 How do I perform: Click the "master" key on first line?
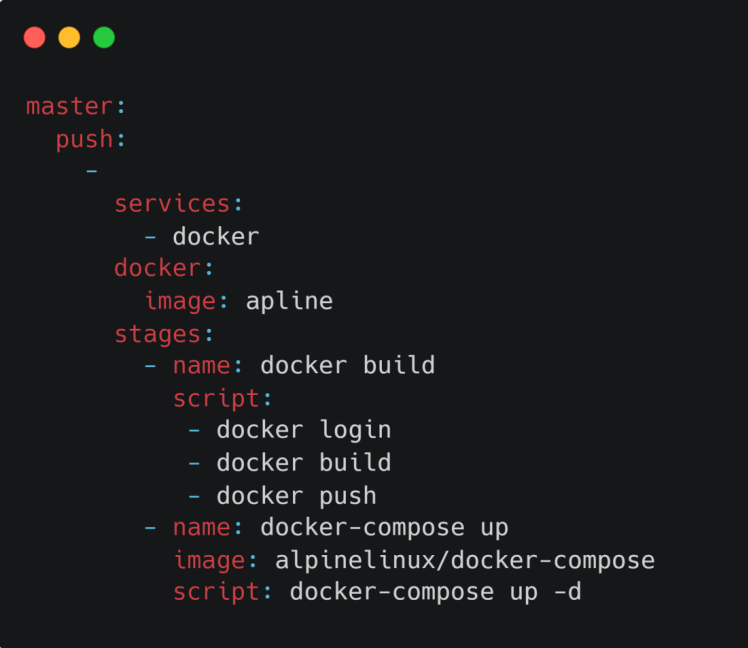69,106
